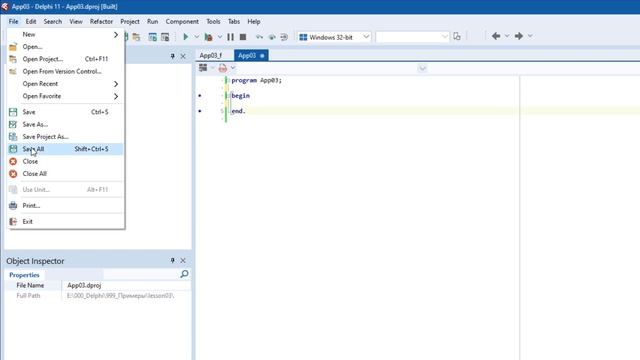Pin the Object Inspector panel
This screenshot has width=640, height=360.
172,260
